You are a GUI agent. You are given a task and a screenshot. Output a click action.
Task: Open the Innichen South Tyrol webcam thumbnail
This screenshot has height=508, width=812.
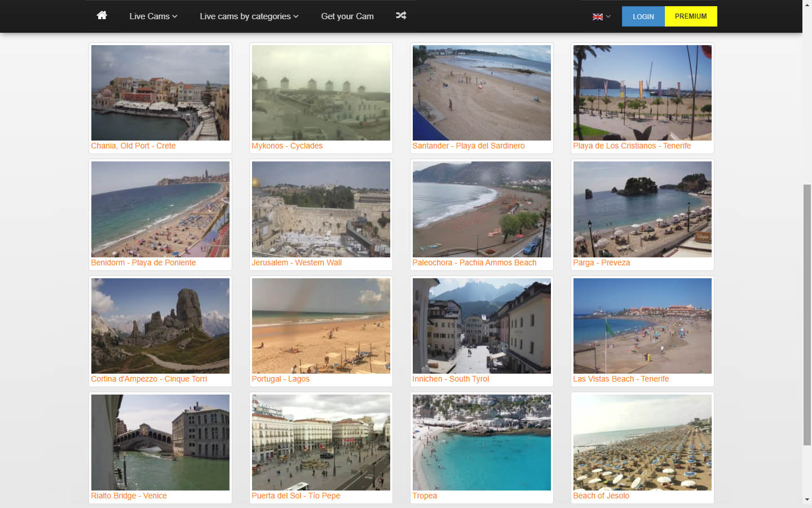[482, 326]
